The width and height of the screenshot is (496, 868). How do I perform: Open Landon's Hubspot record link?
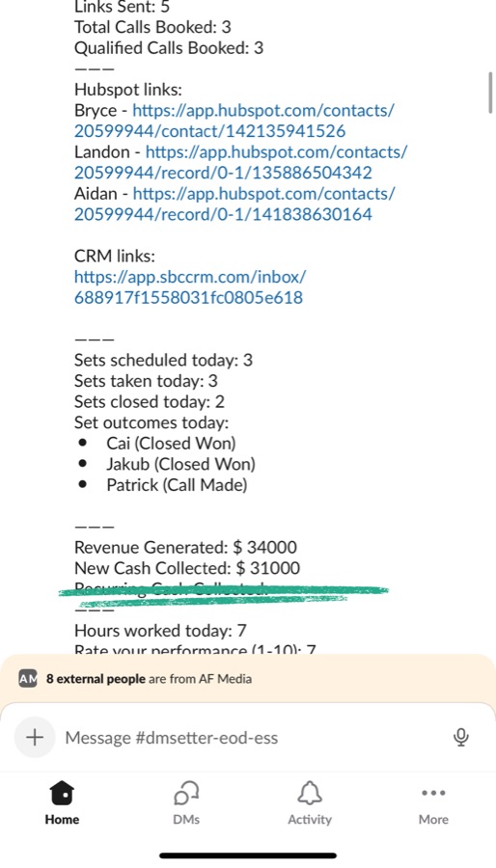pyautogui.click(x=241, y=162)
